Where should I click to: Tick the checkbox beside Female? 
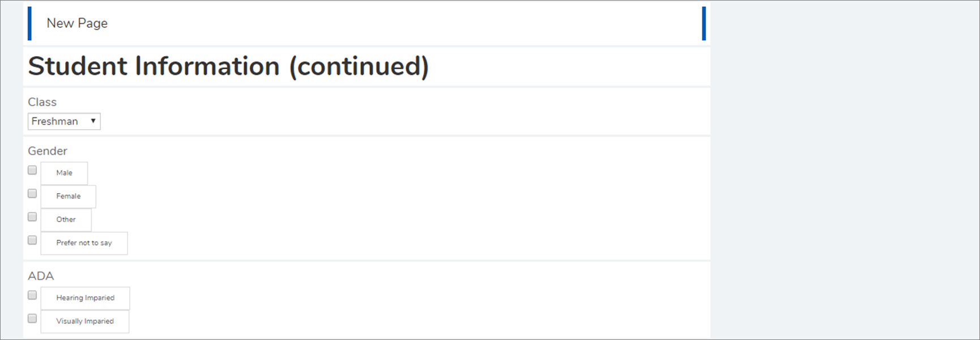point(32,193)
